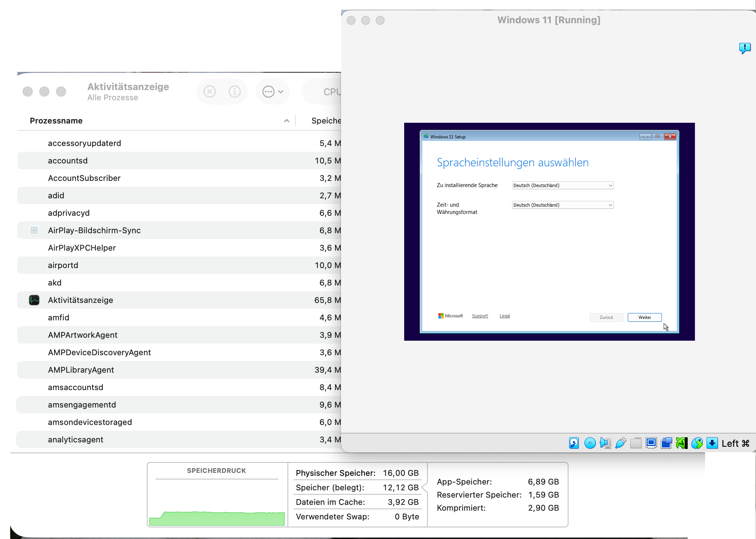Click the screen recording status icon

(x=667, y=443)
